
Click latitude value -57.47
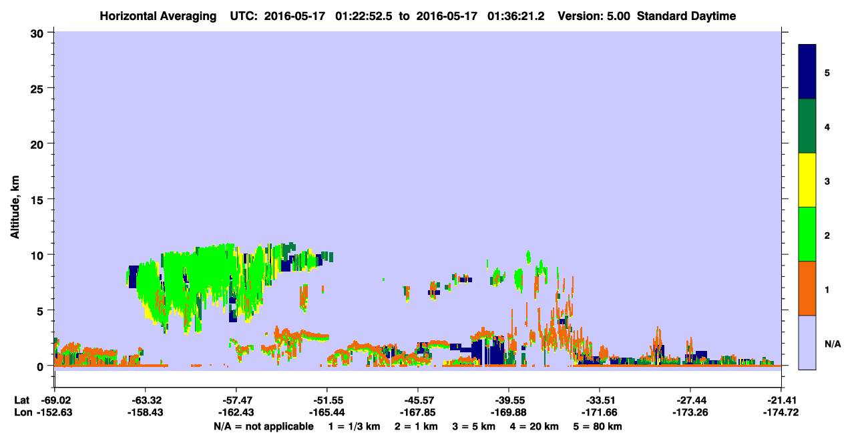pos(236,400)
